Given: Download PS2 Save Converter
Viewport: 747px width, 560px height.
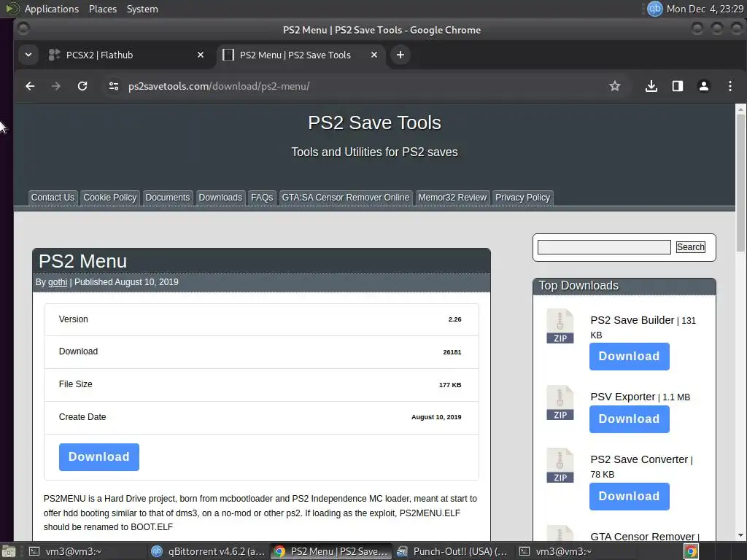Looking at the screenshot, I should pos(630,496).
